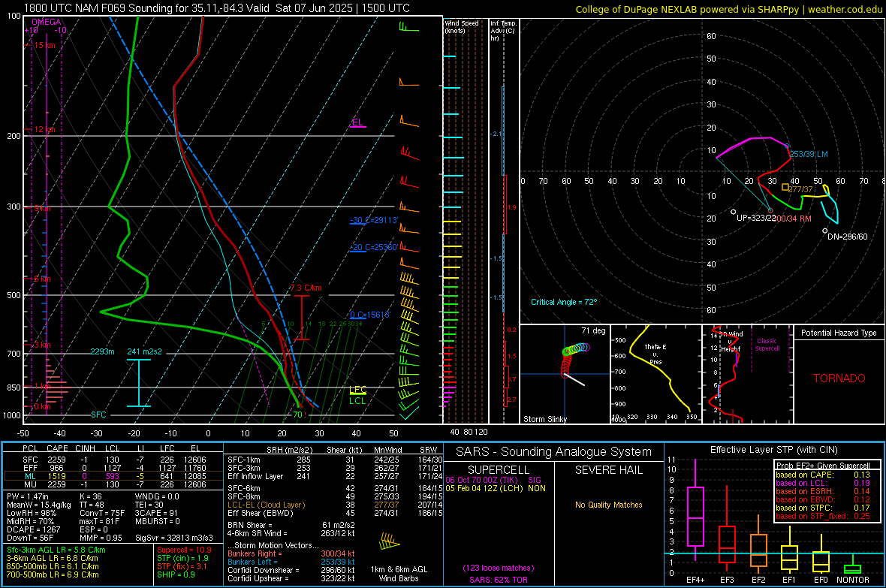Click the Storm Slinky circles graphic
886x588 pixels.
tap(575, 360)
